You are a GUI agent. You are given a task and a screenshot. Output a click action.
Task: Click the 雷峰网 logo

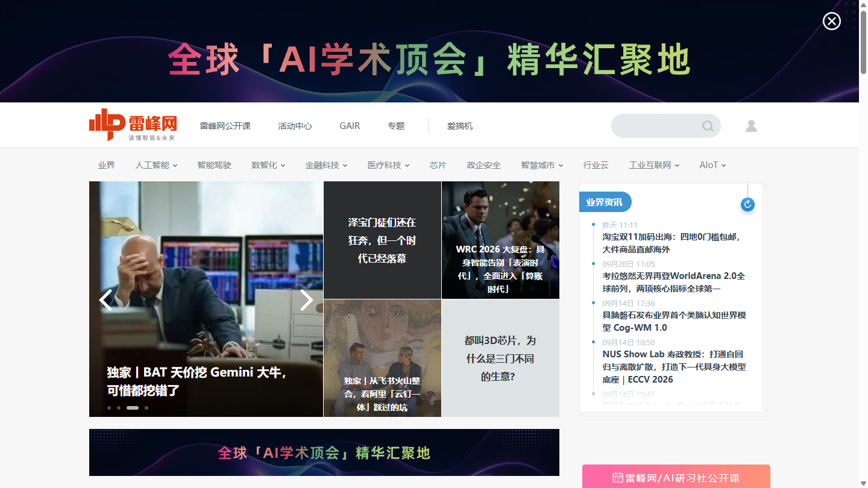coord(133,125)
